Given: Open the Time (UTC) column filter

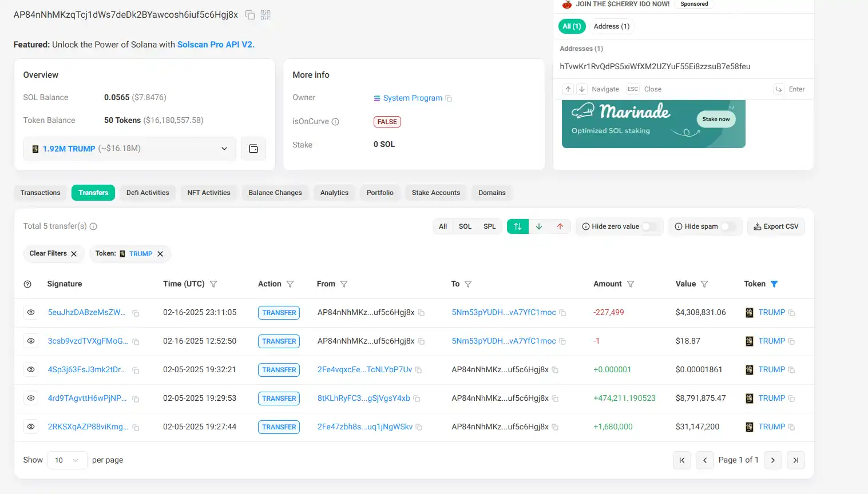Looking at the screenshot, I should click(x=213, y=284).
